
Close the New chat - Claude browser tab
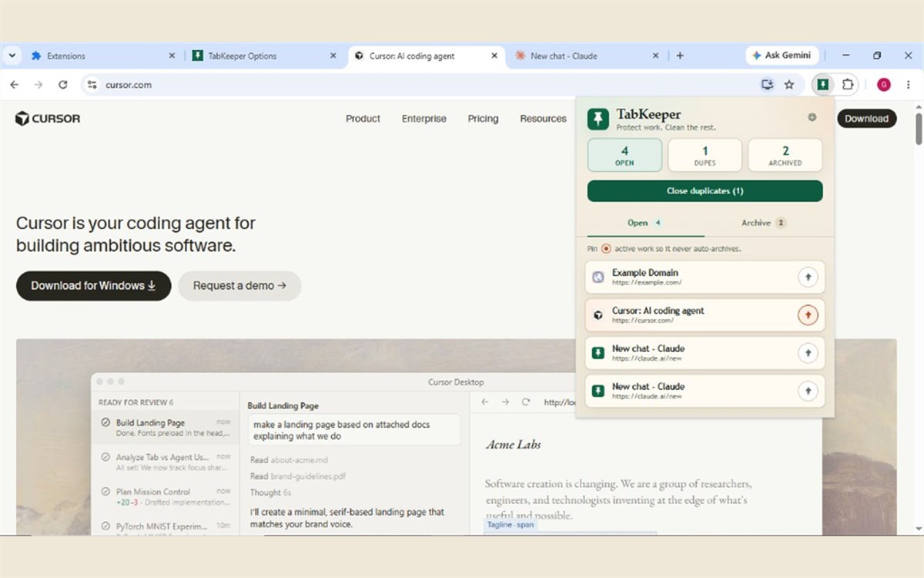[x=656, y=55]
